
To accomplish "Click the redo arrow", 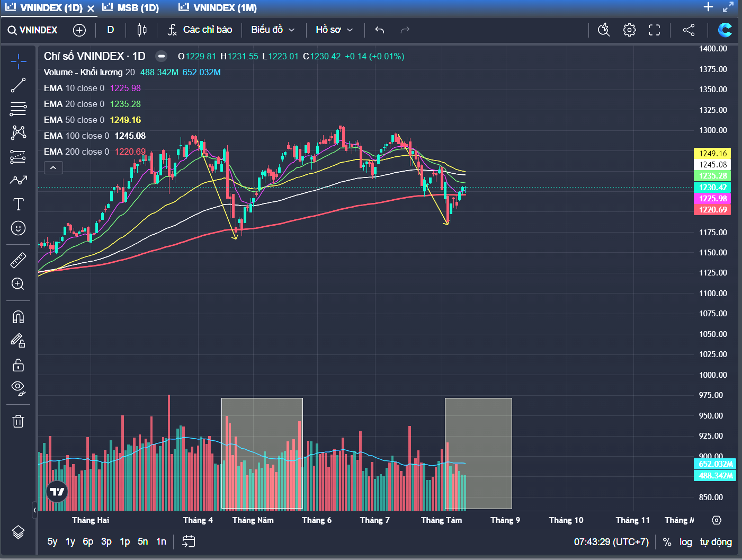I will pos(405,30).
